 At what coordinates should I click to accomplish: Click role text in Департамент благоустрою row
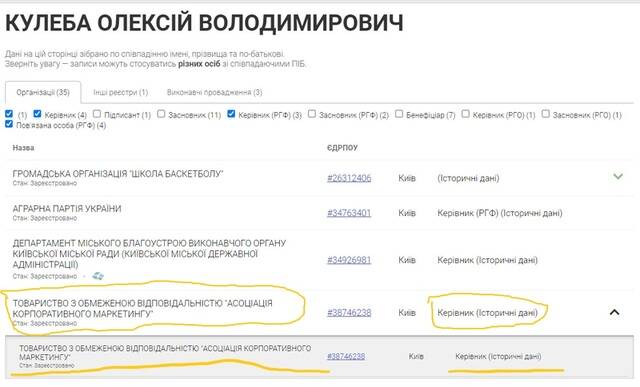coord(487,260)
